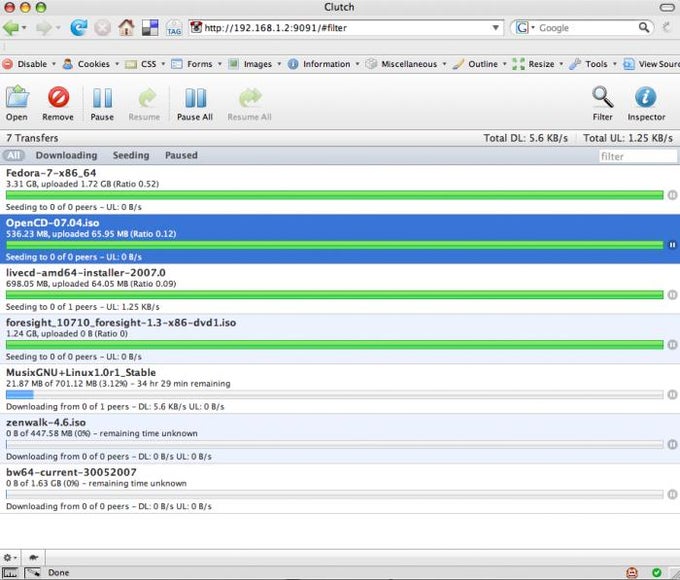Pause the zenwalk-4.6.iso torrent
This screenshot has width=680, height=580.
point(672,444)
